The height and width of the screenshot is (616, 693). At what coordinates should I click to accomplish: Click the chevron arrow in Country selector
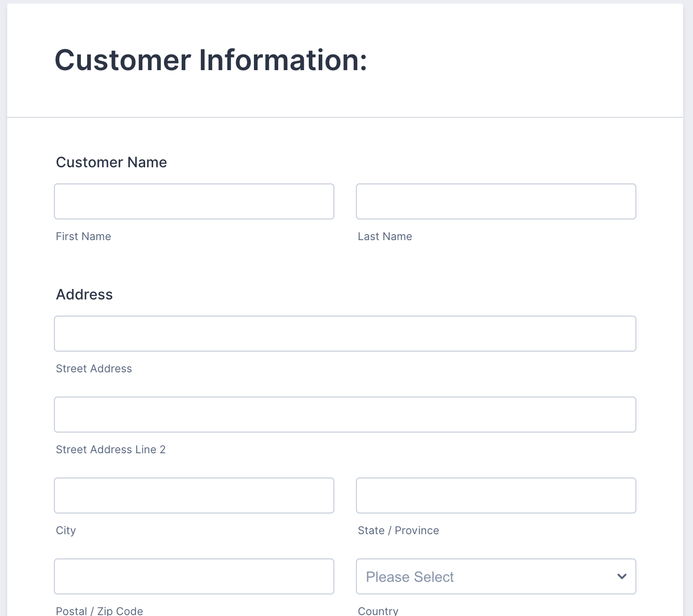pos(622,576)
